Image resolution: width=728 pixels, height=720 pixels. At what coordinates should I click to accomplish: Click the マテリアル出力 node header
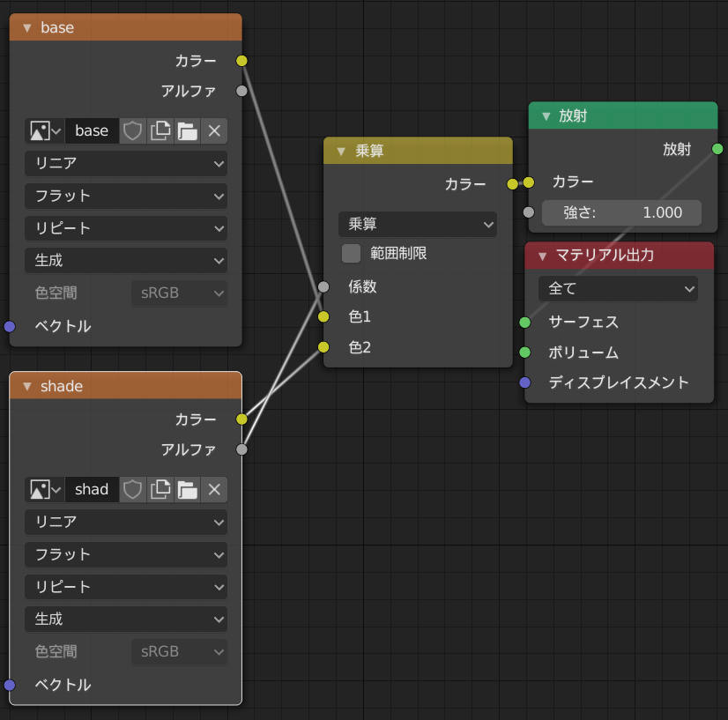tap(620, 256)
